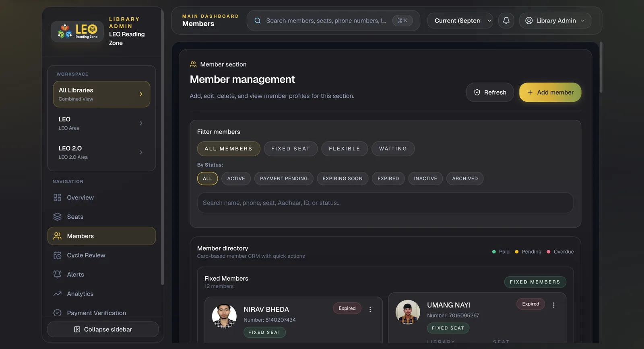Filter by PAYMENT PENDING status
The image size is (644, 349).
(284, 179)
